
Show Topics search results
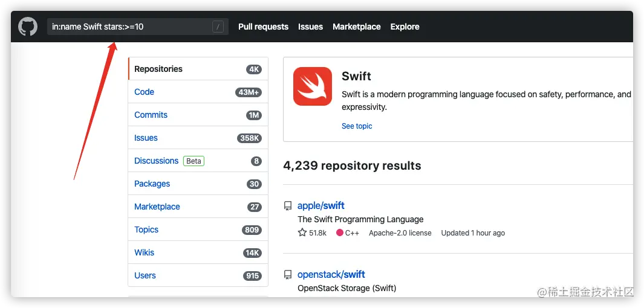click(x=198, y=229)
